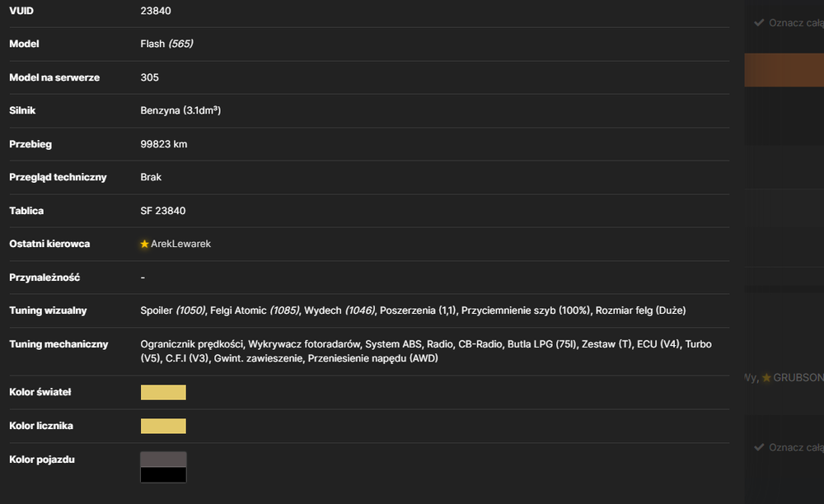
Task: Click the Rozmiar felg (Duże) entry
Action: tap(640, 310)
